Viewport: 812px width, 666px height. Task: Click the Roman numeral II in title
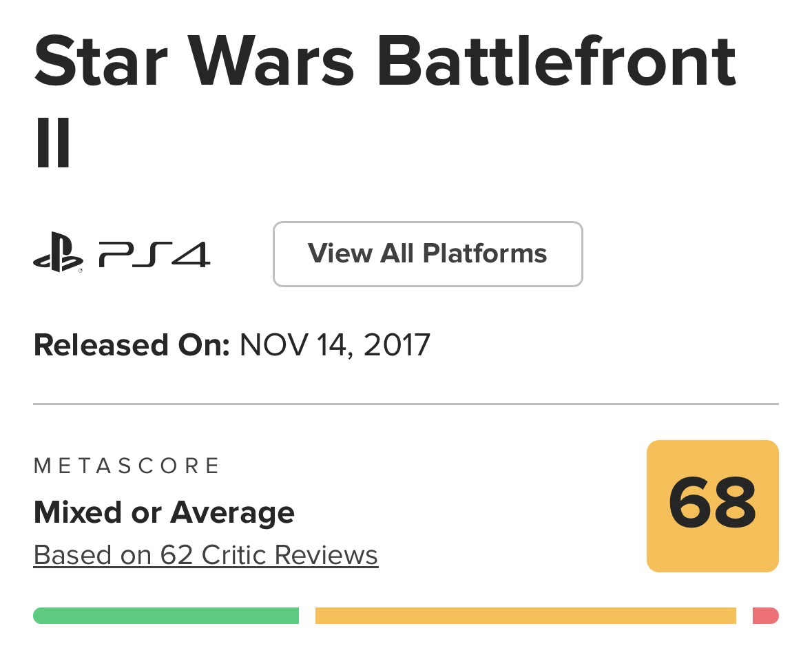52,145
